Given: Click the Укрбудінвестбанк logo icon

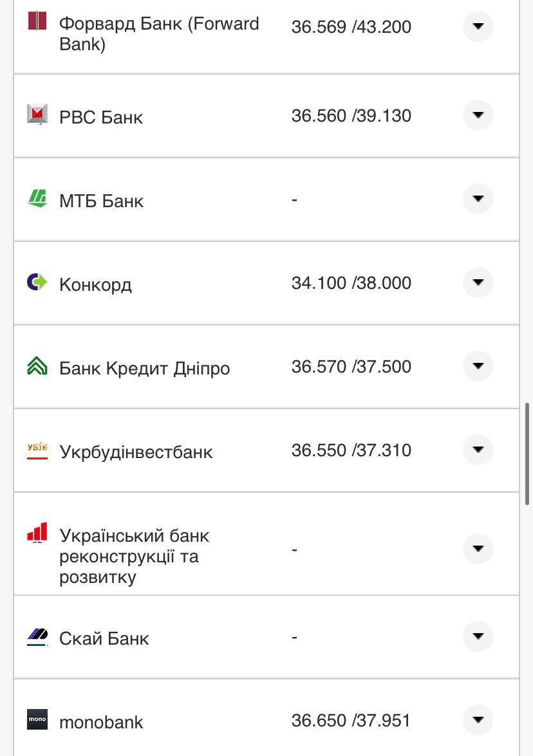Looking at the screenshot, I should click(37, 449).
